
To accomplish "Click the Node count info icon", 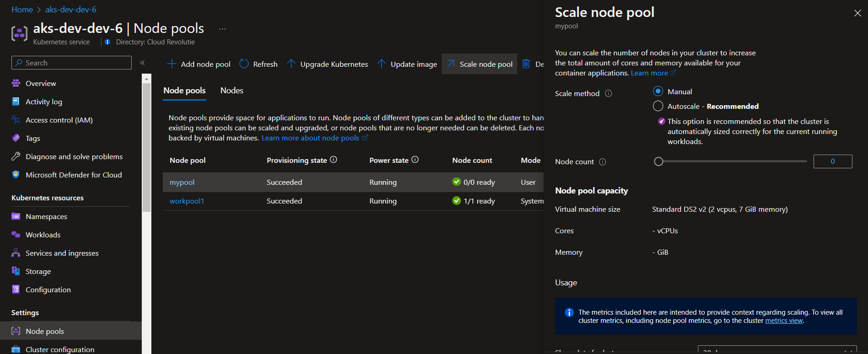I will coord(602,162).
